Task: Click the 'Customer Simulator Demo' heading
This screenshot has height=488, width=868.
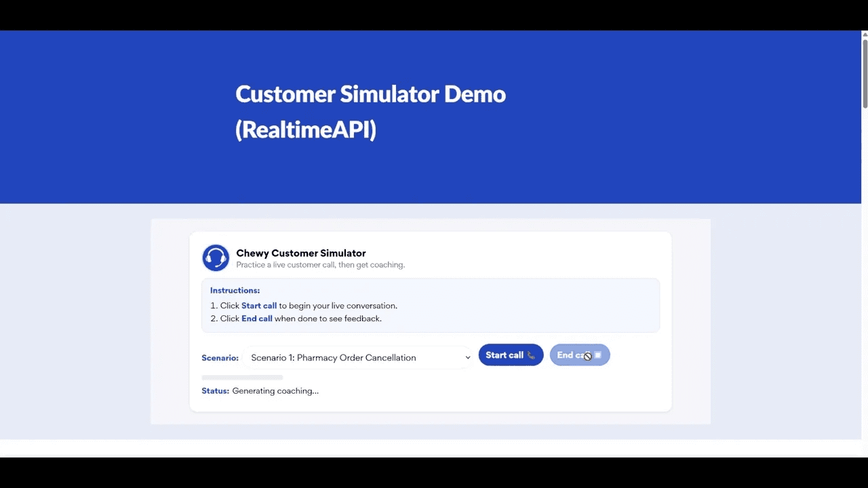Action: (x=370, y=94)
